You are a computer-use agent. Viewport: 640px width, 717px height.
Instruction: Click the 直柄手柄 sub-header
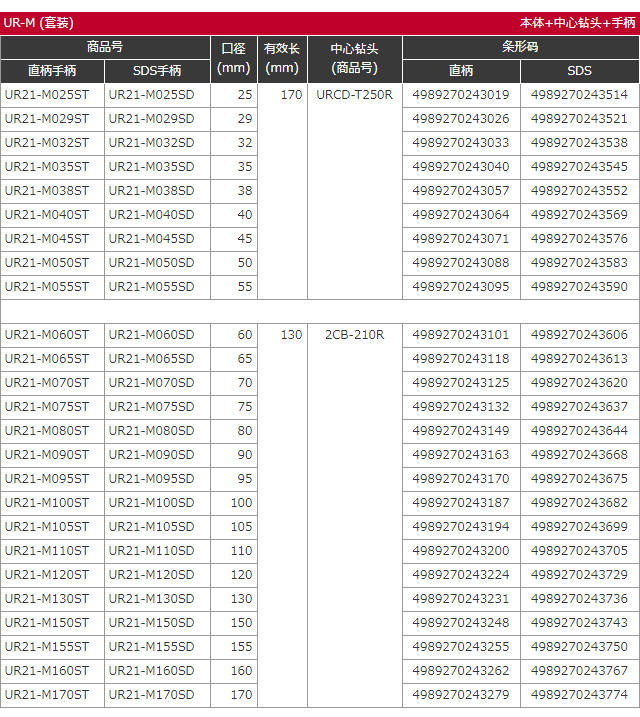[52, 71]
